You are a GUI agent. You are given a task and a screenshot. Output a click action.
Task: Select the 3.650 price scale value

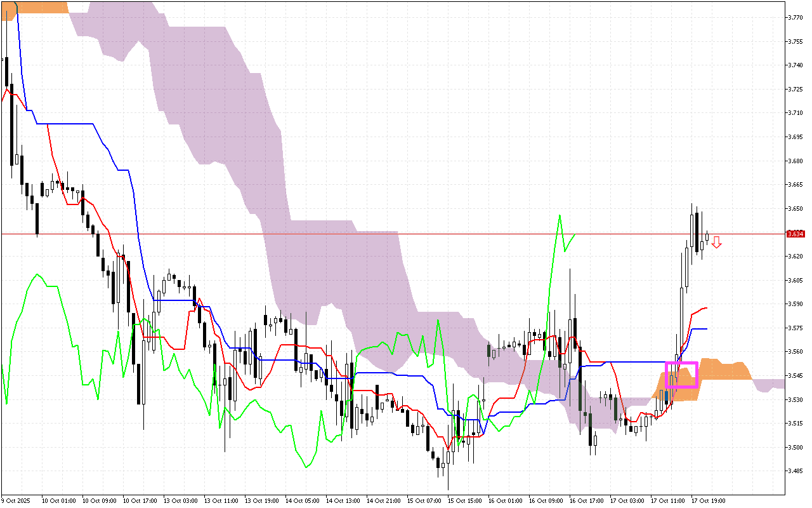tap(796, 208)
